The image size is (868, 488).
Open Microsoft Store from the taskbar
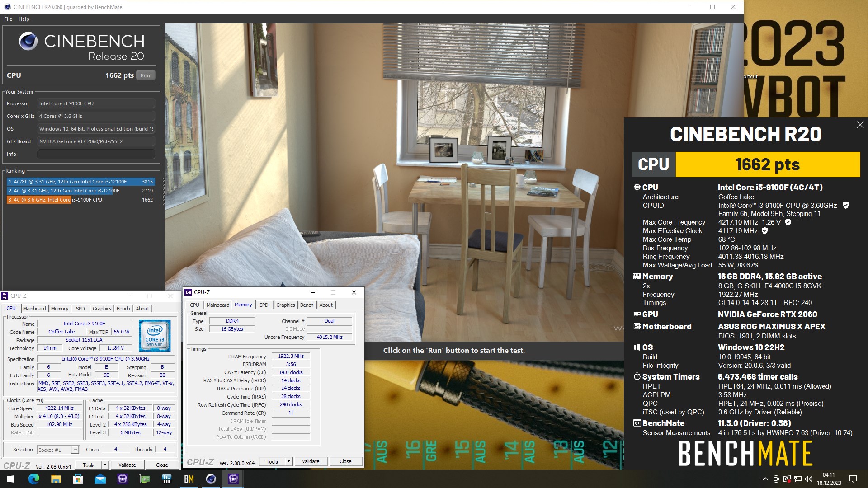click(78, 479)
